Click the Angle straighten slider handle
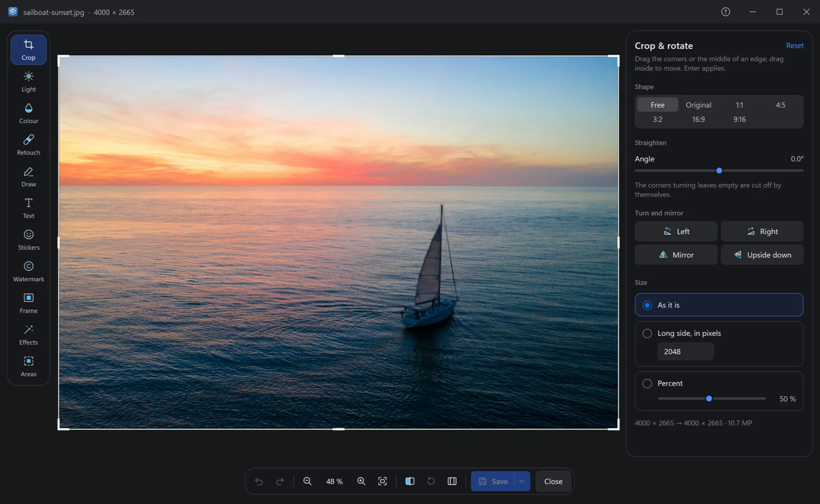820x504 pixels. pyautogui.click(x=719, y=171)
